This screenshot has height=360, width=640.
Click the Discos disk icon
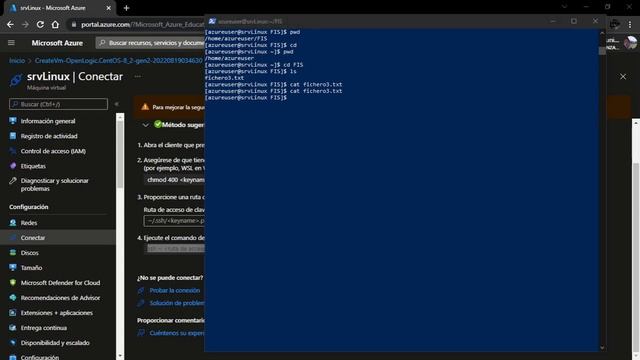13,253
